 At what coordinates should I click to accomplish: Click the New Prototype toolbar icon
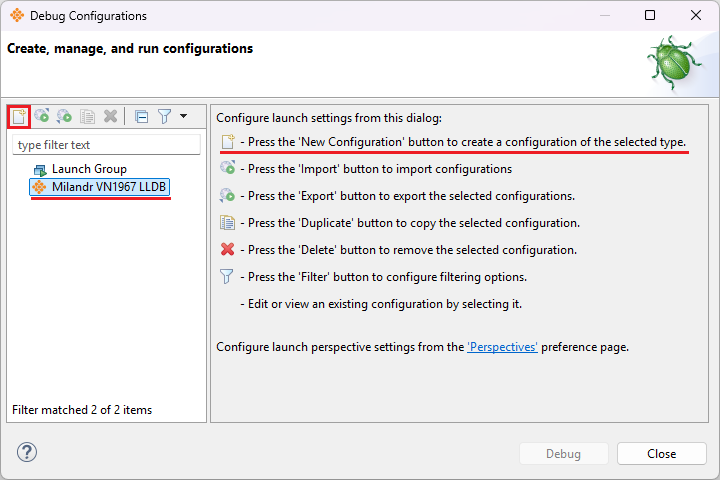point(42,116)
